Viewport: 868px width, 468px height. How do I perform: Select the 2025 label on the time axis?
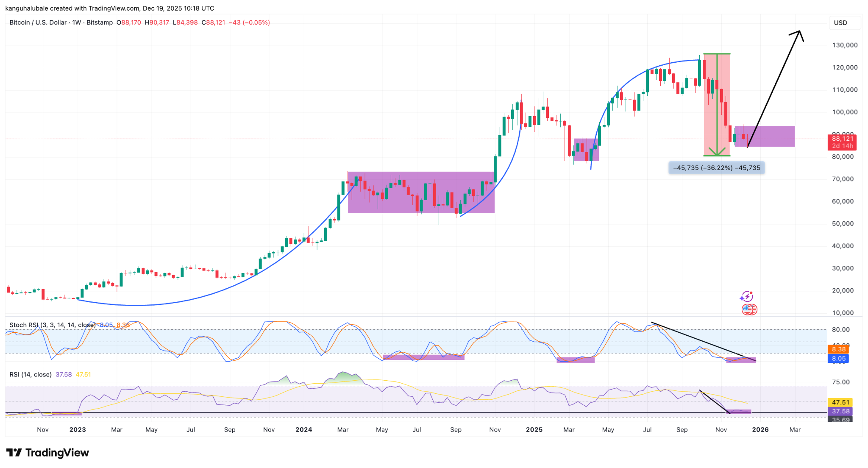pyautogui.click(x=535, y=429)
